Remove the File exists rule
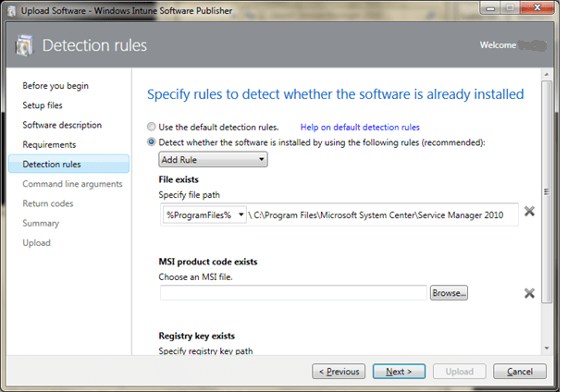The height and width of the screenshot is (392, 580). [x=529, y=212]
